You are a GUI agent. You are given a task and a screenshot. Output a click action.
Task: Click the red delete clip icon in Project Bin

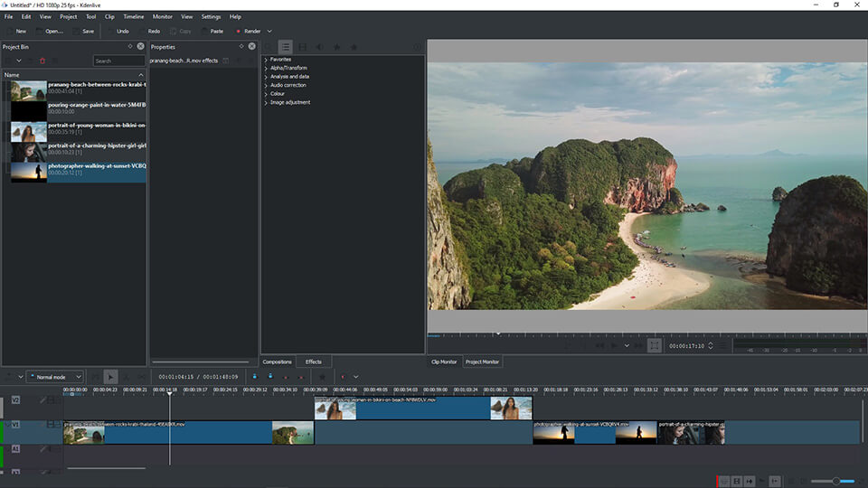click(x=42, y=61)
